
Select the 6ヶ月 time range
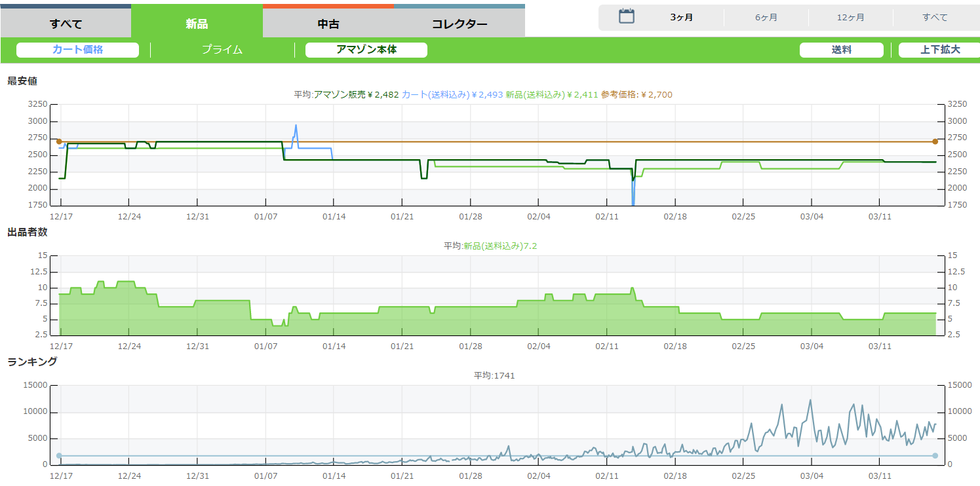pos(766,18)
